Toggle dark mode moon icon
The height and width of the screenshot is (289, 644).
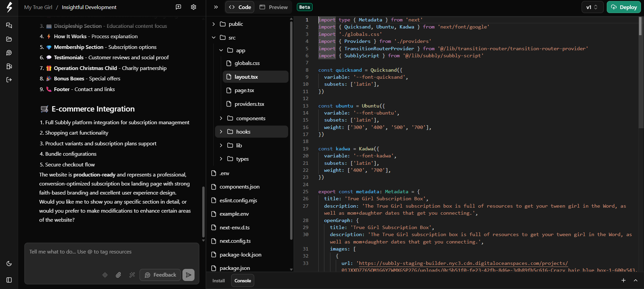pyautogui.click(x=9, y=264)
